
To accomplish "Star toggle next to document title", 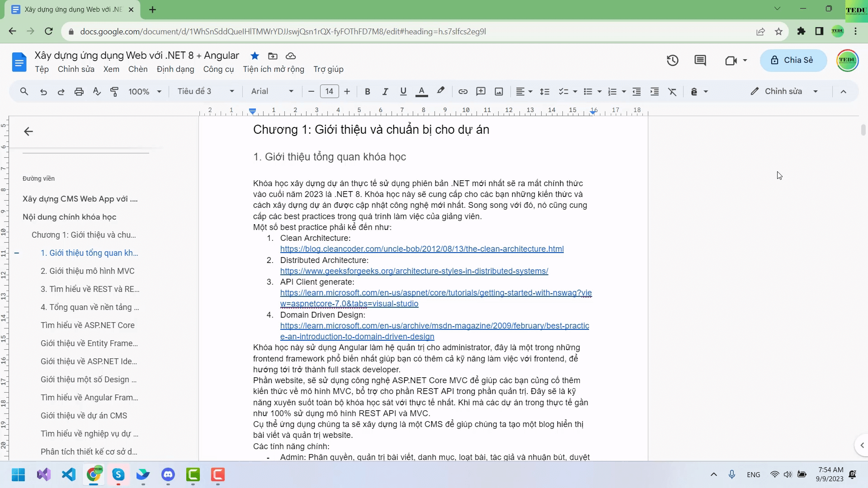I will tap(255, 56).
